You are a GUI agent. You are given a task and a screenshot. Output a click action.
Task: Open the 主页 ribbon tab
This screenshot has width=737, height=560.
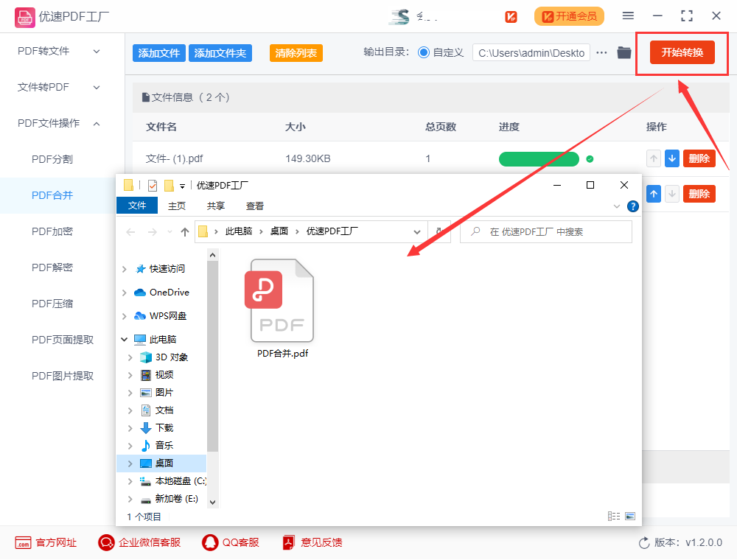[177, 206]
